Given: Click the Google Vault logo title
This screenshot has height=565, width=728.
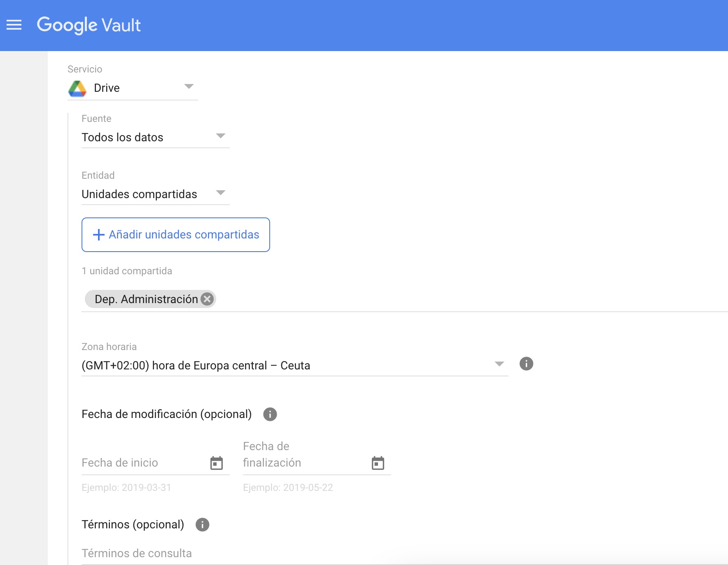Looking at the screenshot, I should 89,25.
